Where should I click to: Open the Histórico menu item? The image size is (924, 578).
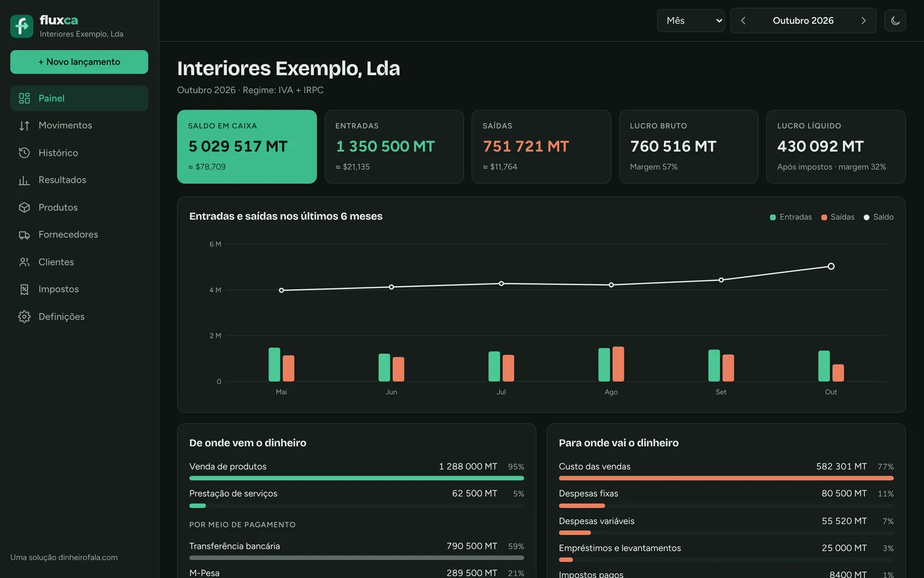79,153
